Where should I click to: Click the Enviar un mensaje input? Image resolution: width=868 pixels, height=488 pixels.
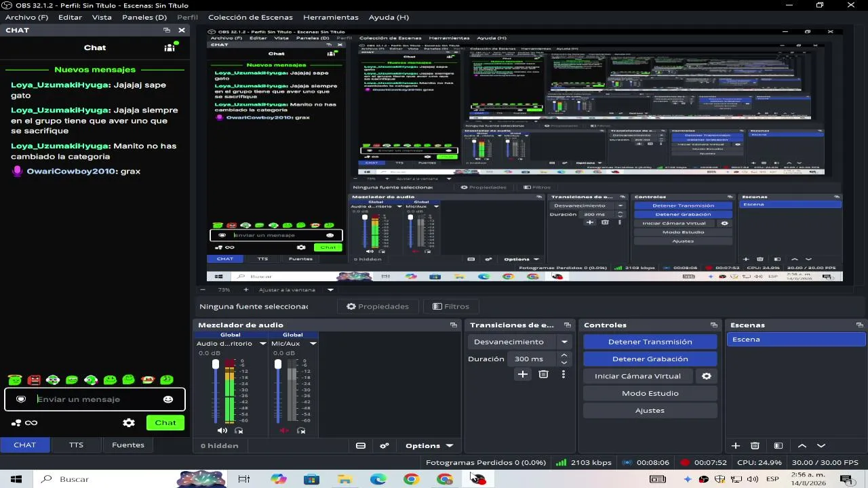coord(95,399)
